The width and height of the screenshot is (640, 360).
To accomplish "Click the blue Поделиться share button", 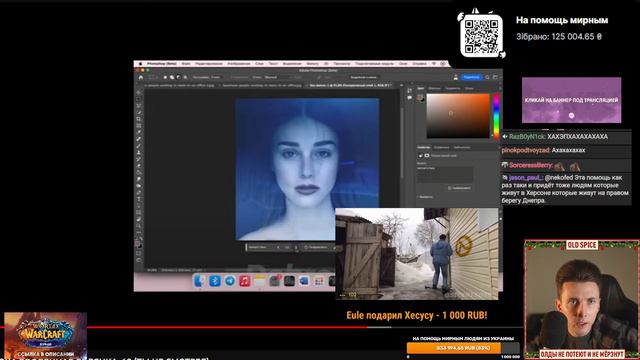I will pos(471,77).
